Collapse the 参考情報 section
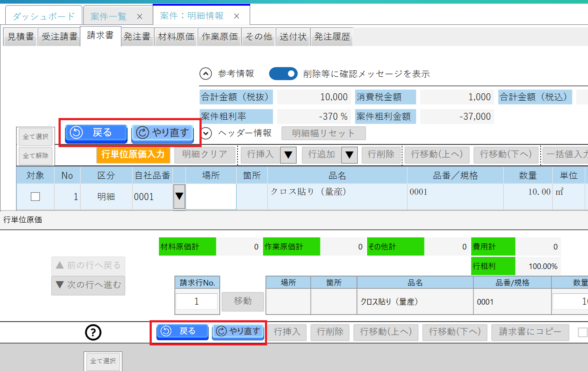 point(206,74)
